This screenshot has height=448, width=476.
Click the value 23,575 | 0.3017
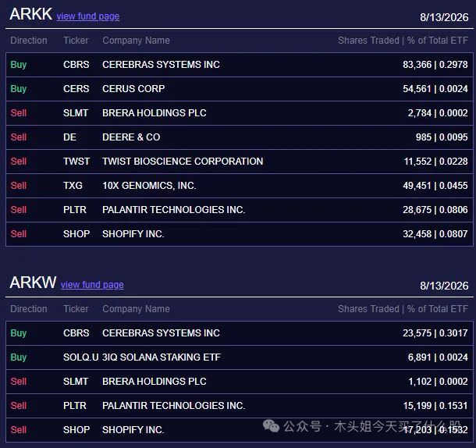pyautogui.click(x=435, y=333)
